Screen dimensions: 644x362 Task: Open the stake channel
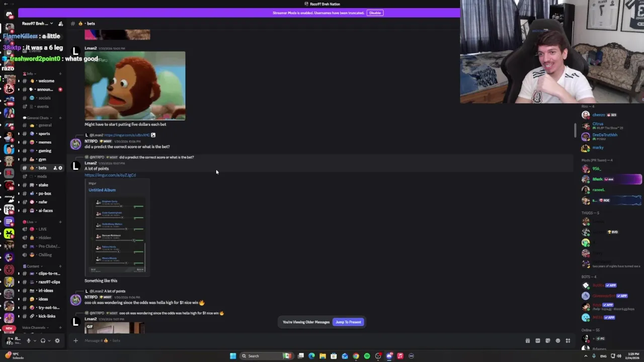[x=43, y=185]
